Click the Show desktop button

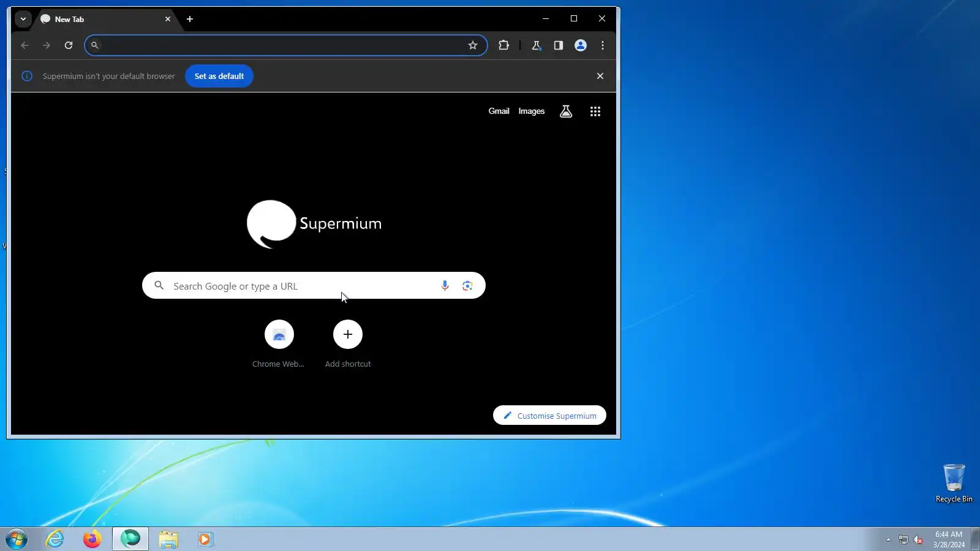pyautogui.click(x=975, y=539)
